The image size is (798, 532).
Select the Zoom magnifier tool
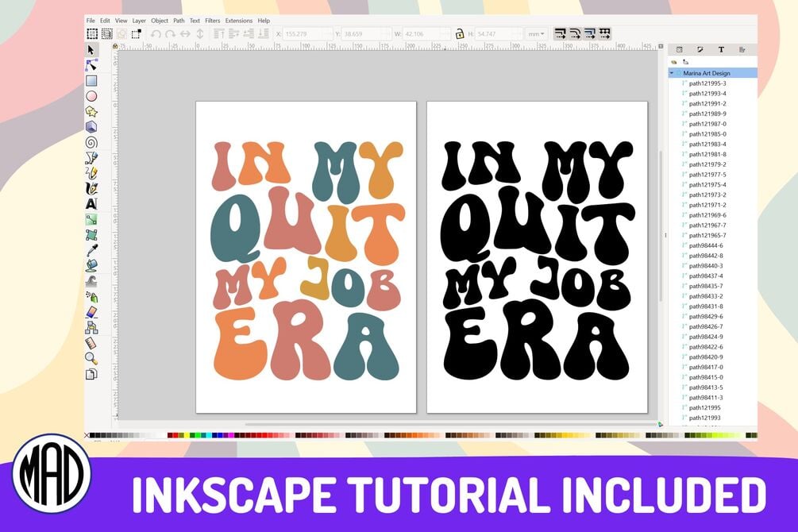pos(91,358)
